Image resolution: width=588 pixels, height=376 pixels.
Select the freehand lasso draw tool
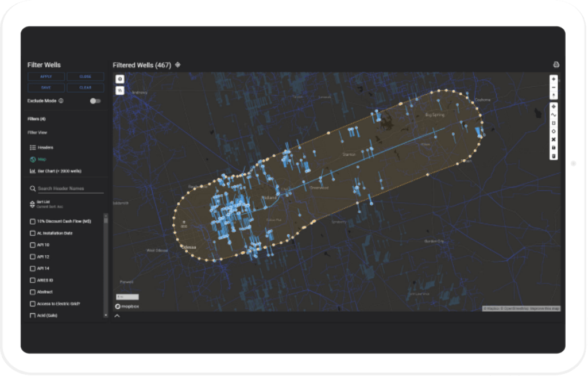pos(554,114)
